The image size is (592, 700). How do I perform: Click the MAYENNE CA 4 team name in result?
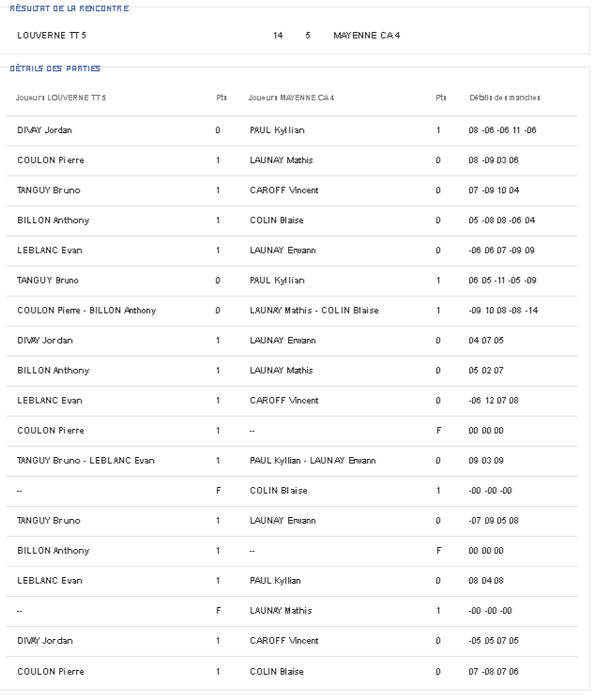pos(367,36)
